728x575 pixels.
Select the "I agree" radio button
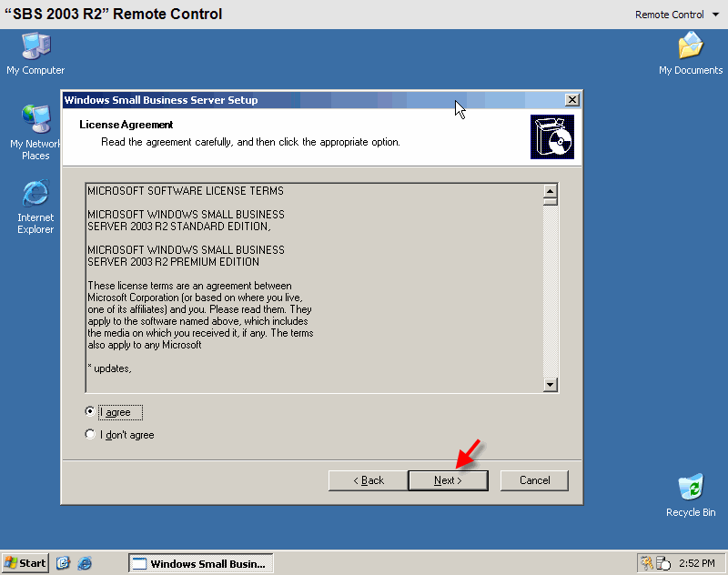click(x=90, y=411)
